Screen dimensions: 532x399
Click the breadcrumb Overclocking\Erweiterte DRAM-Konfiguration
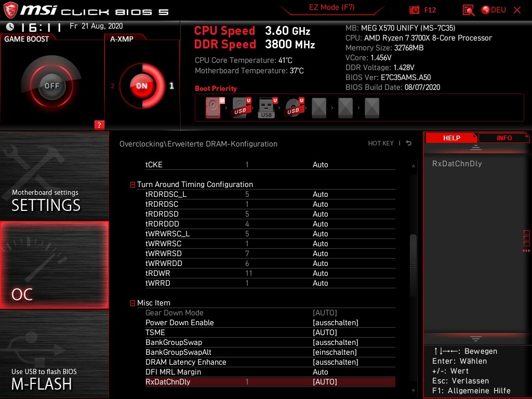(x=198, y=144)
